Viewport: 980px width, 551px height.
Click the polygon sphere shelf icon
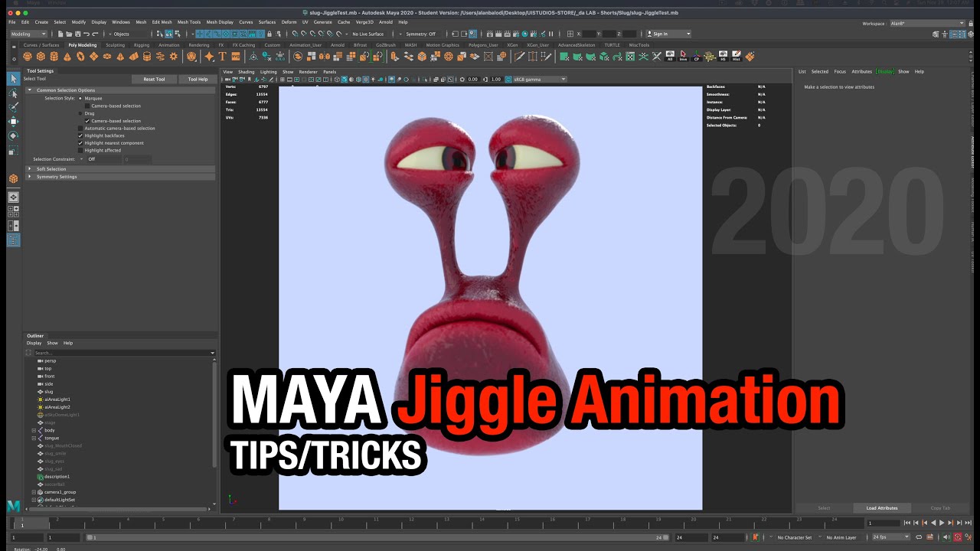27,56
